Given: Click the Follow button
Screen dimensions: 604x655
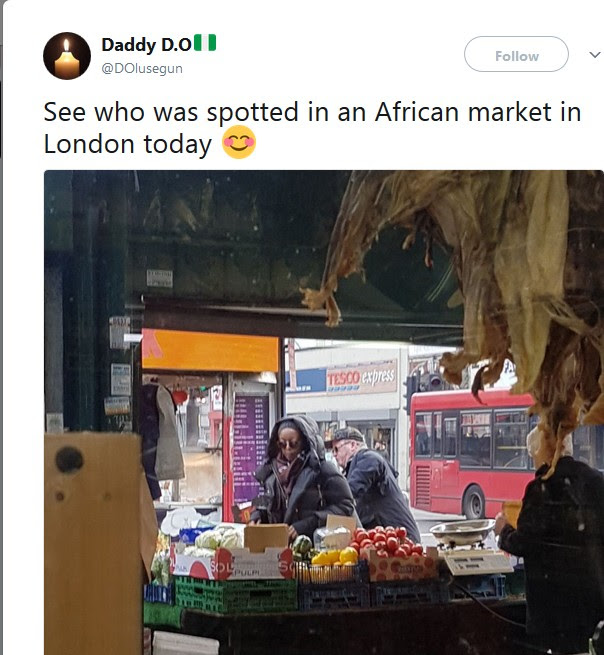Looking at the screenshot, I should (516, 54).
